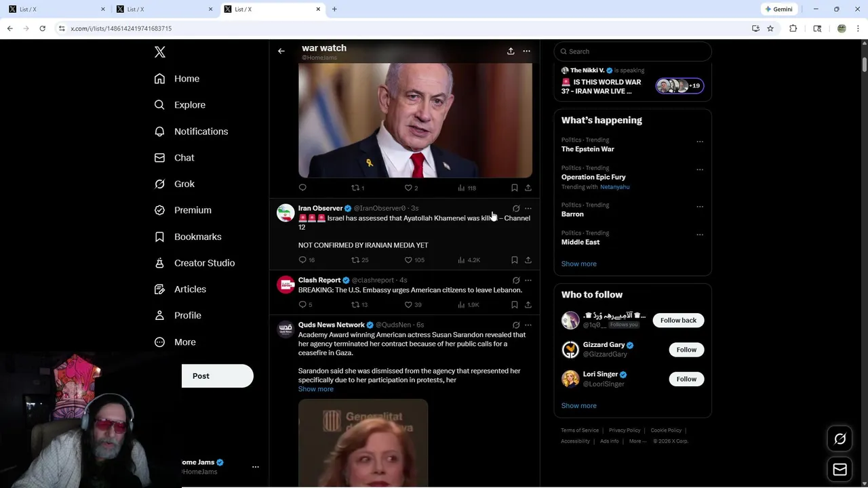Open Grok from the sidebar
The height and width of the screenshot is (488, 868).
click(174, 184)
